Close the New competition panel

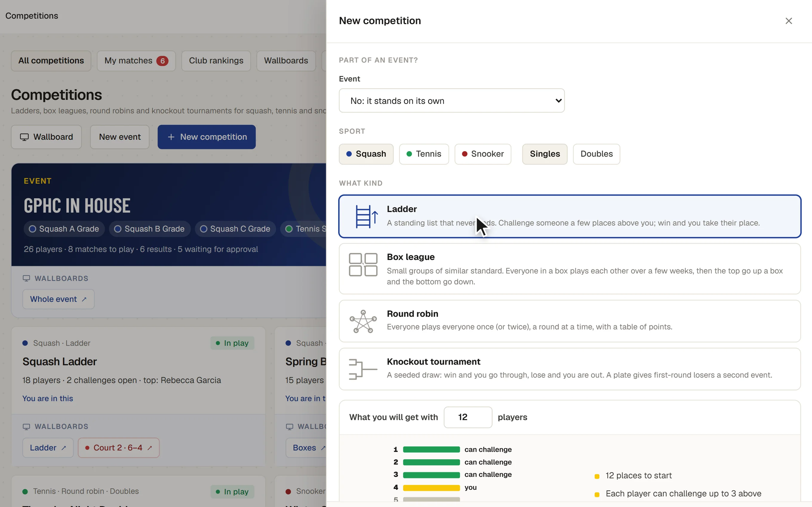pyautogui.click(x=788, y=21)
